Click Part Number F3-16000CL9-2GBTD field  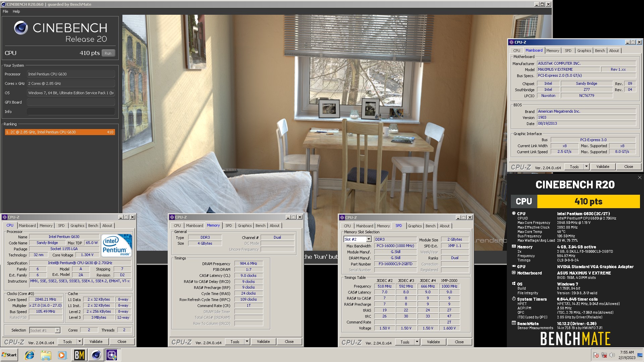coord(395,264)
